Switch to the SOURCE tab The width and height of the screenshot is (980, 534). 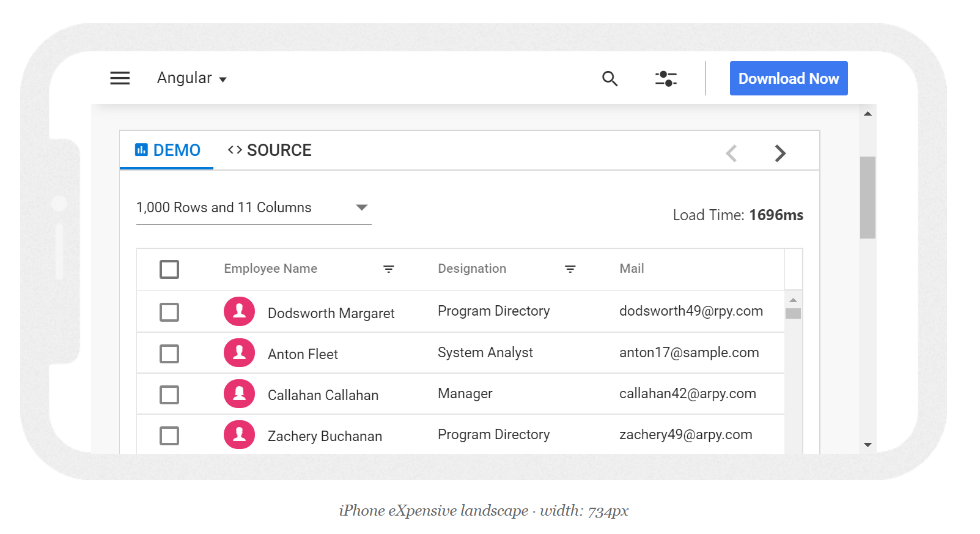pos(270,150)
